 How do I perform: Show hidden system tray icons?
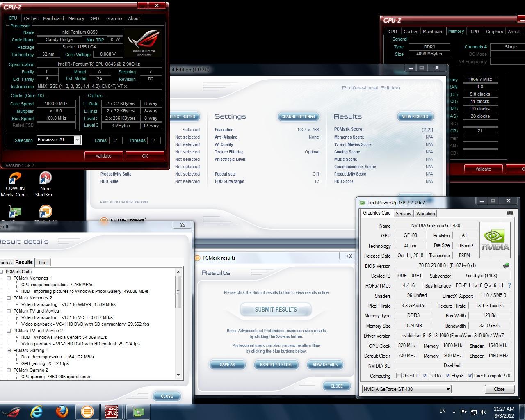[454, 412]
